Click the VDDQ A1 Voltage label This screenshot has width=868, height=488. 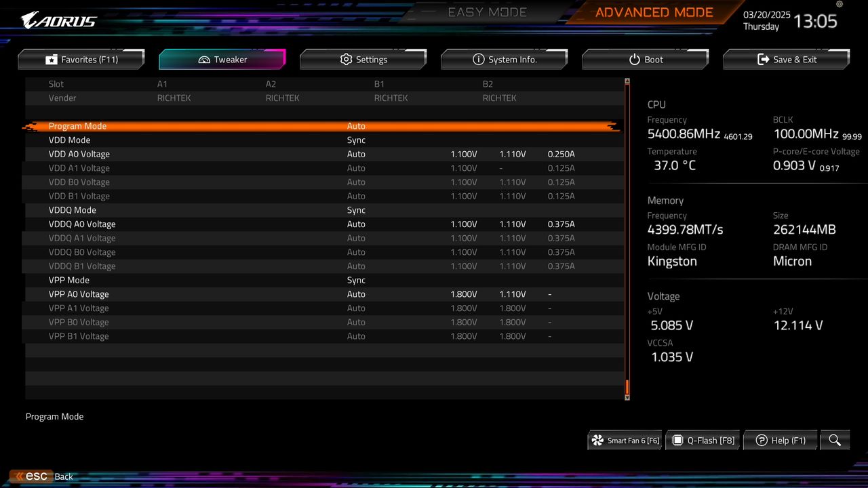(82, 238)
